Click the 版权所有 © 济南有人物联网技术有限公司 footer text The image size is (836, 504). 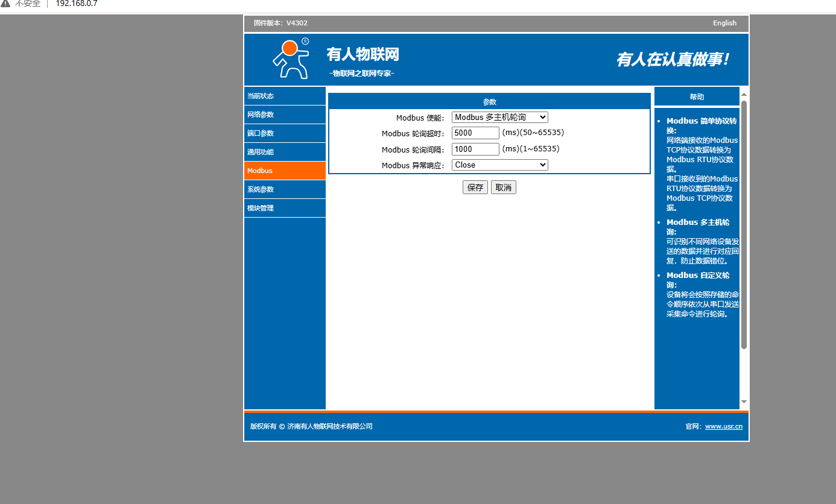point(311,426)
